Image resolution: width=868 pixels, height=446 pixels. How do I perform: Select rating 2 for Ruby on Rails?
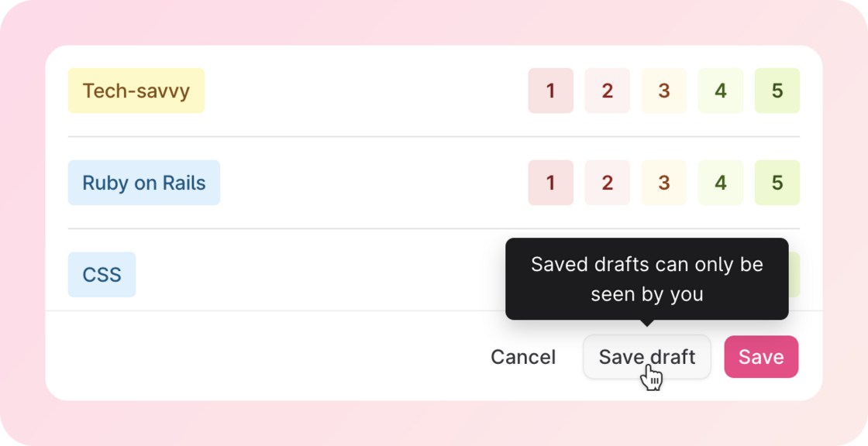click(608, 183)
